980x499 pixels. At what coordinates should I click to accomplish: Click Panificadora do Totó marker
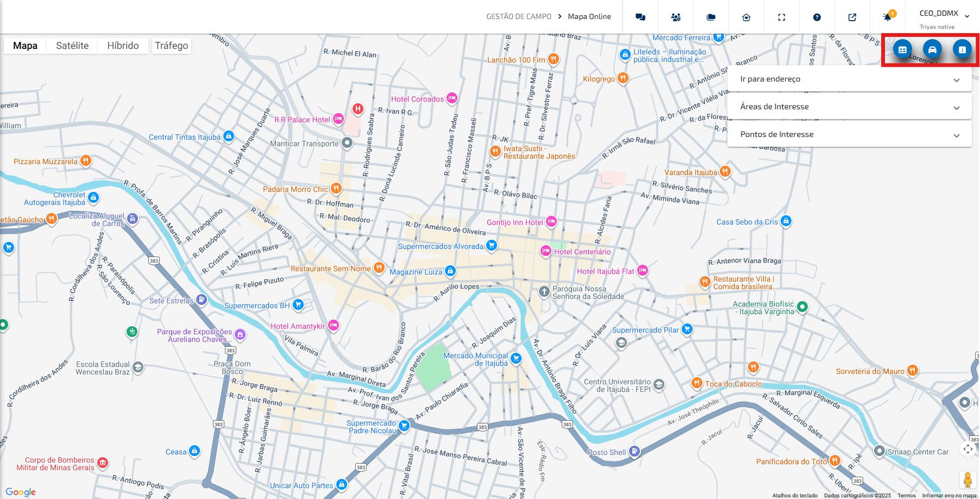pyautogui.click(x=835, y=461)
